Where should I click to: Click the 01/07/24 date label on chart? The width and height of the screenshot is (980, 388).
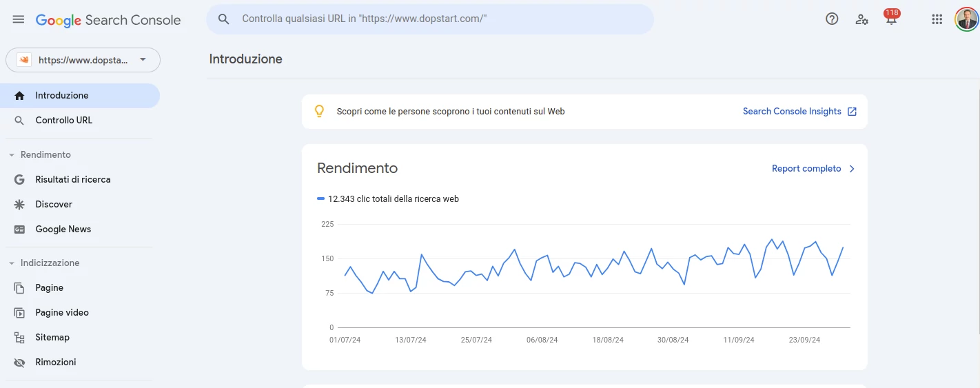coord(345,340)
